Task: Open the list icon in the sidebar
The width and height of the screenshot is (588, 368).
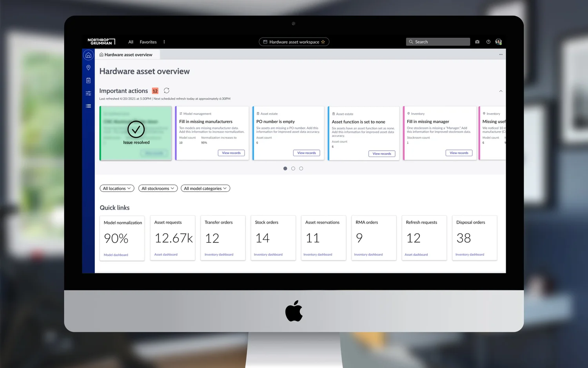Action: coord(88,106)
